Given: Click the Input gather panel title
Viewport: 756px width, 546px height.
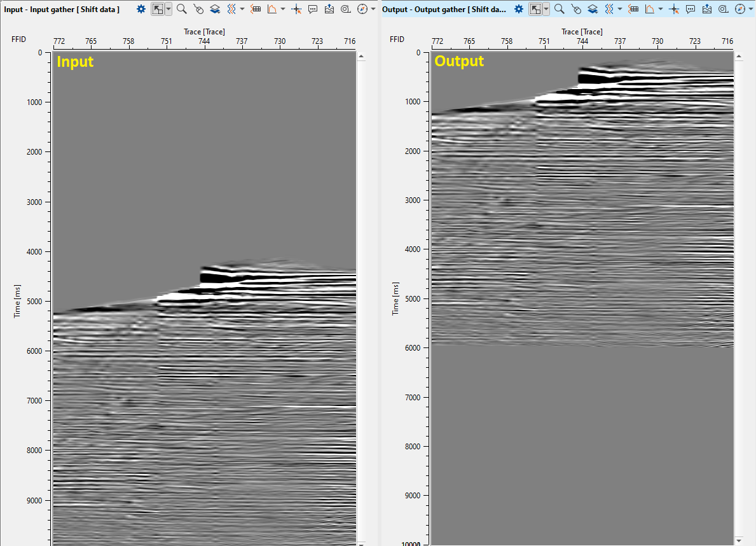Looking at the screenshot, I should coord(62,9).
